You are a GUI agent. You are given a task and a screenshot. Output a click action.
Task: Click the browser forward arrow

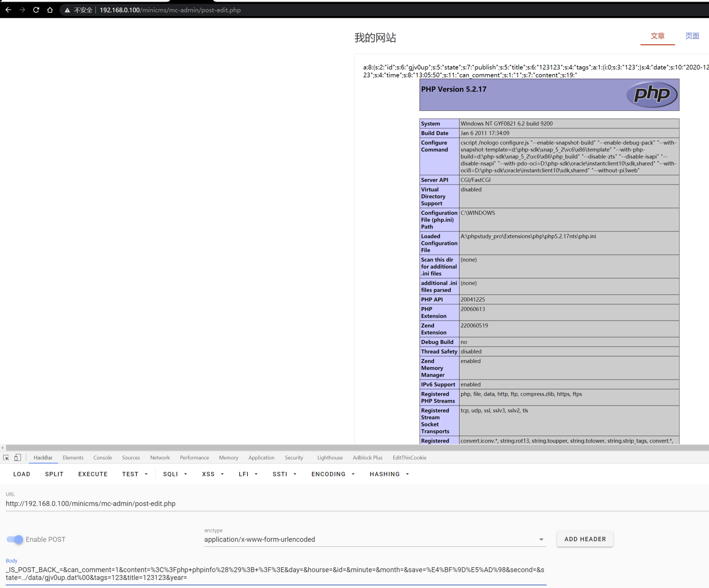(22, 10)
